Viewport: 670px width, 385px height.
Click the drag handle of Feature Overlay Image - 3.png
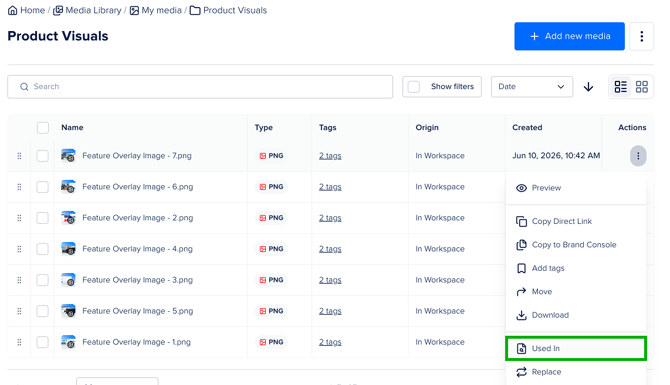point(19,280)
